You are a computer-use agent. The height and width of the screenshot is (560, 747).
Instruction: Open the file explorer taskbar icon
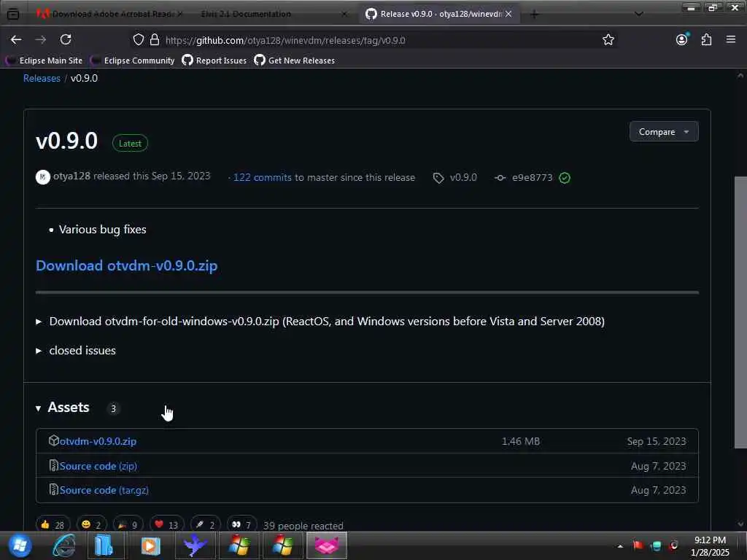(x=104, y=545)
